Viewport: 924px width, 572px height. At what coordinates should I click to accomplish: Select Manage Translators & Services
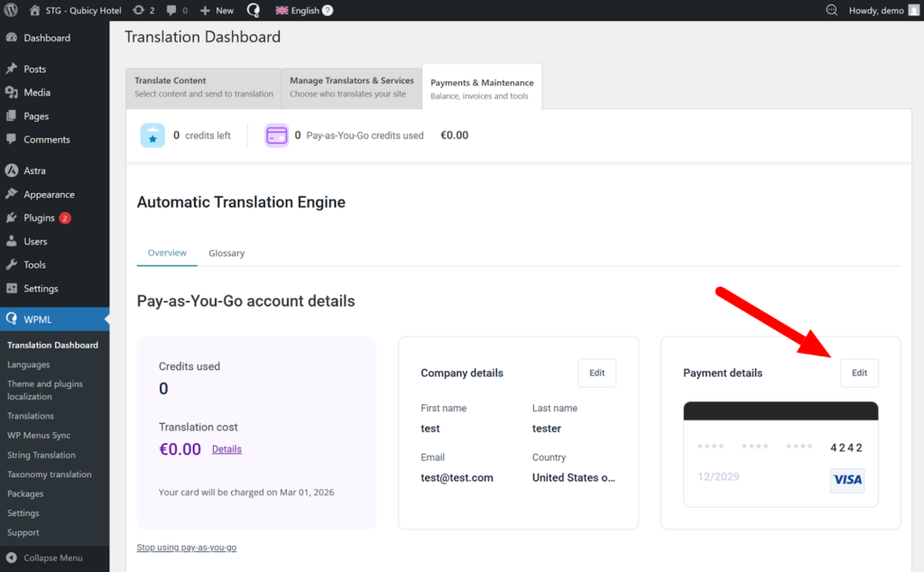[x=351, y=86]
